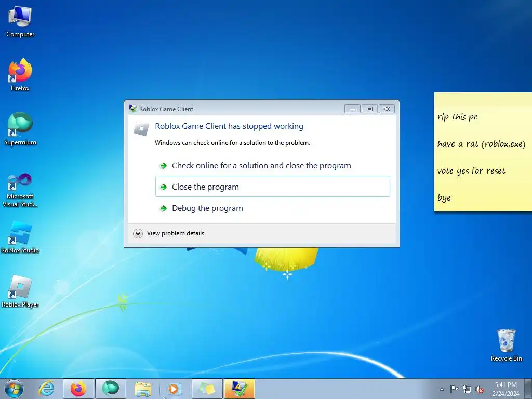Select the Roblox Player desktop shortcut
This screenshot has width=532, height=399.
point(20,291)
